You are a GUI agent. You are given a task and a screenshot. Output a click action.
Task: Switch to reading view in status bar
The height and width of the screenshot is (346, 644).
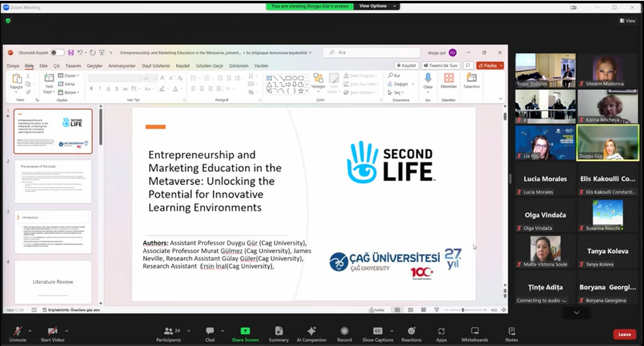pos(424,310)
